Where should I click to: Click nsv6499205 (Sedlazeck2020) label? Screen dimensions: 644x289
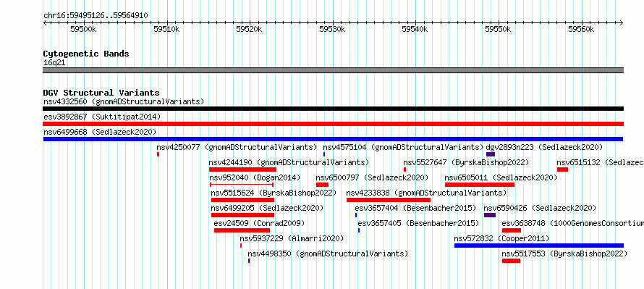pyautogui.click(x=267, y=208)
